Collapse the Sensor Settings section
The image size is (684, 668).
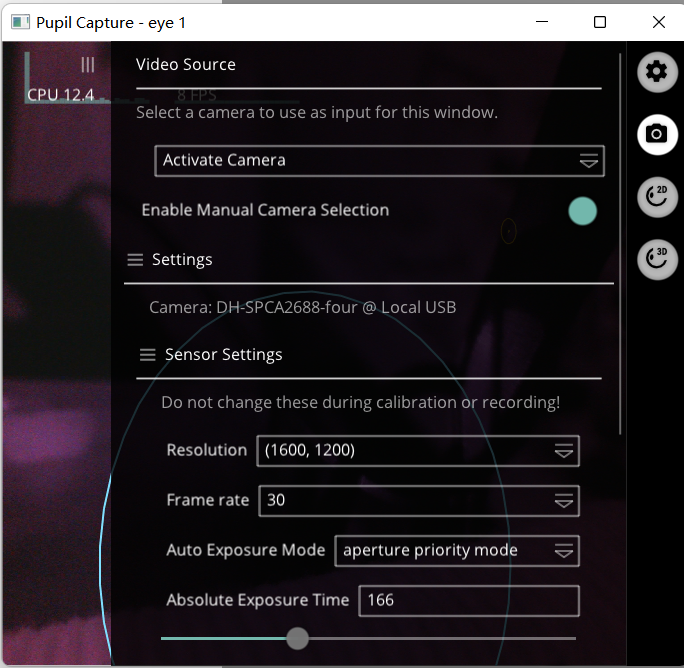147,355
